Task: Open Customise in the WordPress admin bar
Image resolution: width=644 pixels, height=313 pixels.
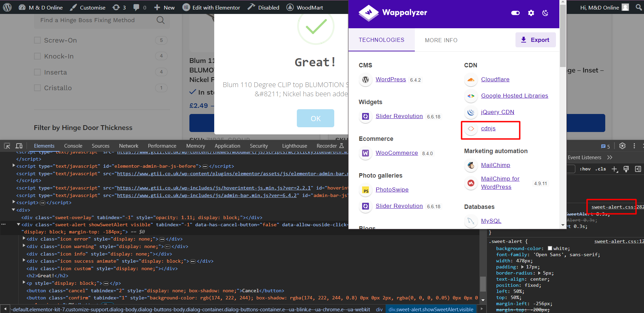Action: point(88,7)
